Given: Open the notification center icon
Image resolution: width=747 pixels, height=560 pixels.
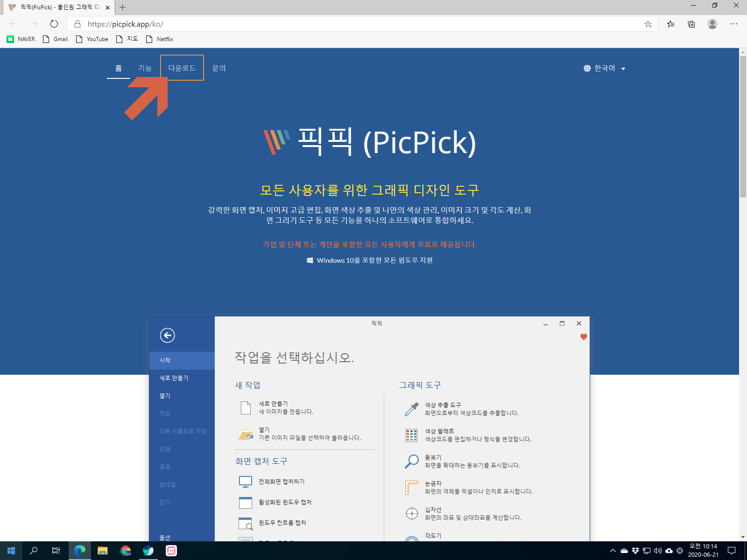Looking at the screenshot, I should pos(732,551).
